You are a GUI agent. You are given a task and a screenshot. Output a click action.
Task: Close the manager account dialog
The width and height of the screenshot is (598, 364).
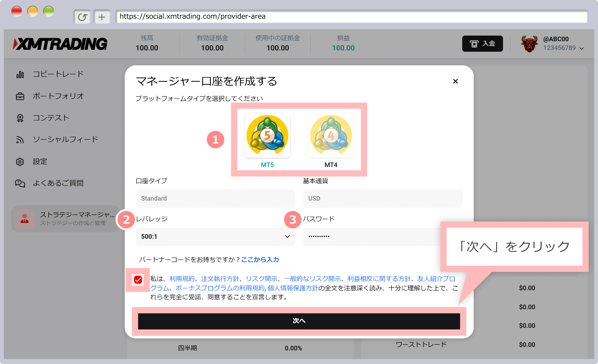point(455,81)
